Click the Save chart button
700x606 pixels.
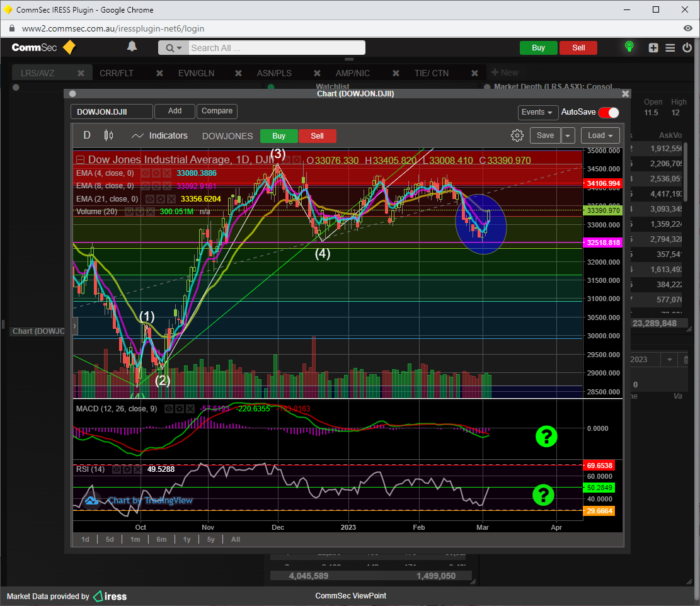545,135
